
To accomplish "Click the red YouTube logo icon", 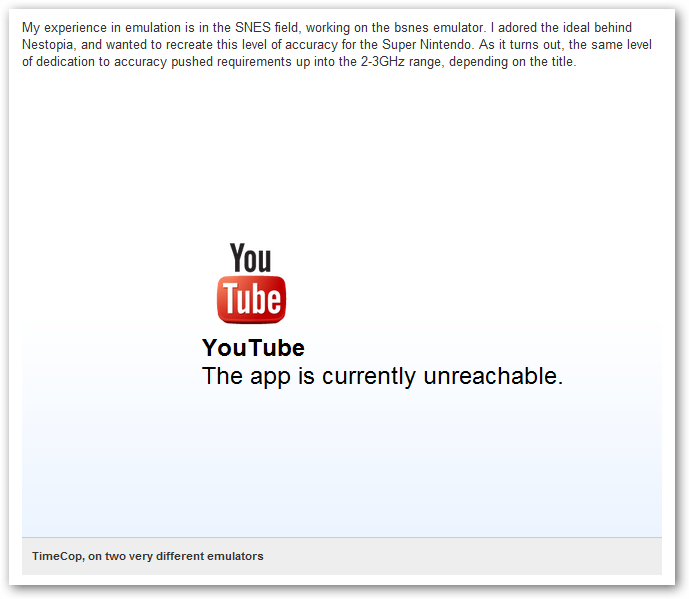I will (x=251, y=283).
